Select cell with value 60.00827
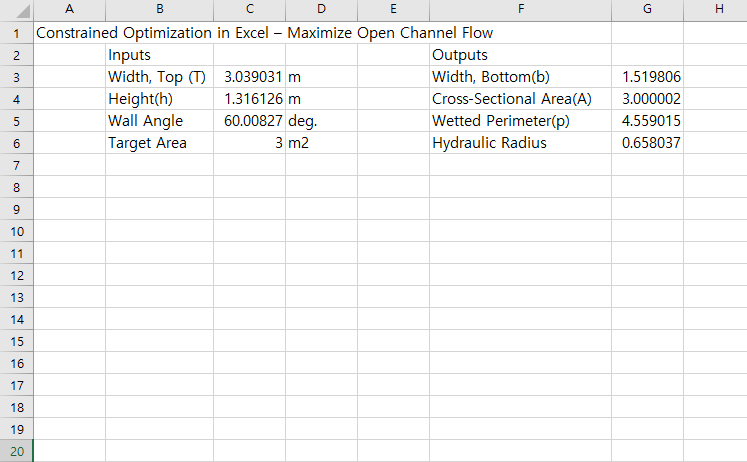747x462 pixels. (x=250, y=121)
